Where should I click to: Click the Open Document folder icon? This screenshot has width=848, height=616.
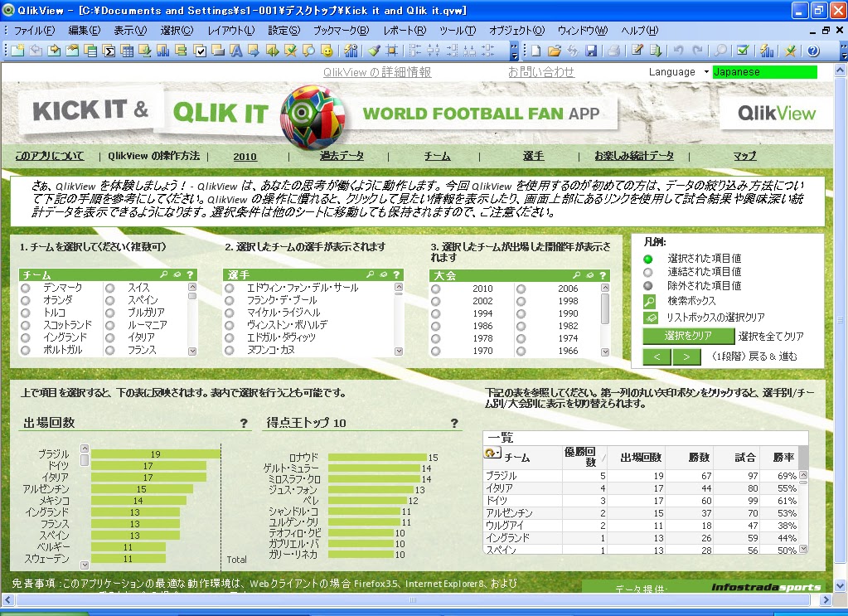[x=554, y=51]
